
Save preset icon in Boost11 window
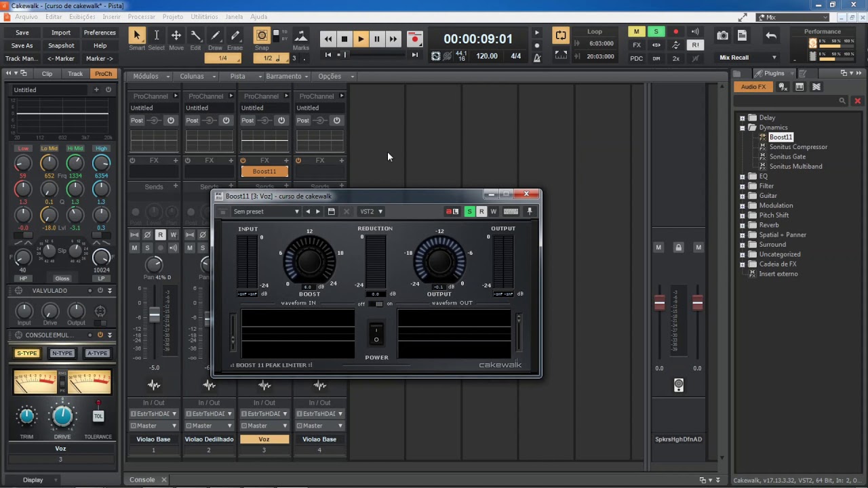point(331,211)
